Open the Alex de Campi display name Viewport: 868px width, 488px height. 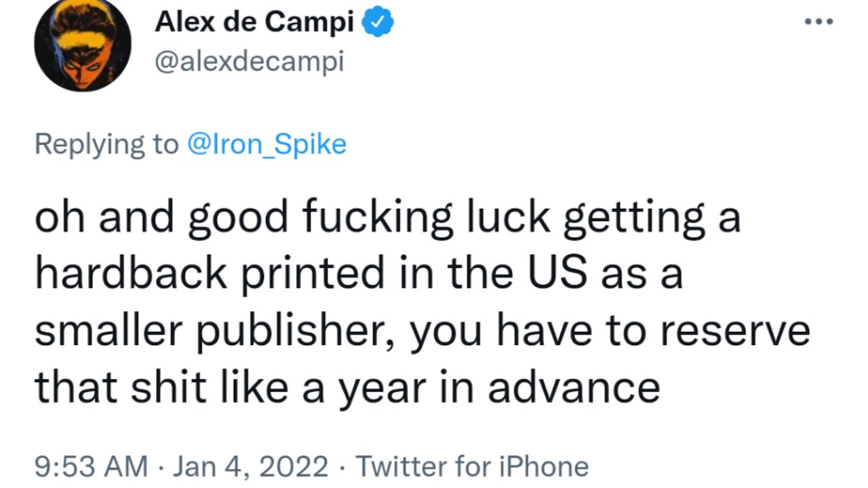coord(254,23)
